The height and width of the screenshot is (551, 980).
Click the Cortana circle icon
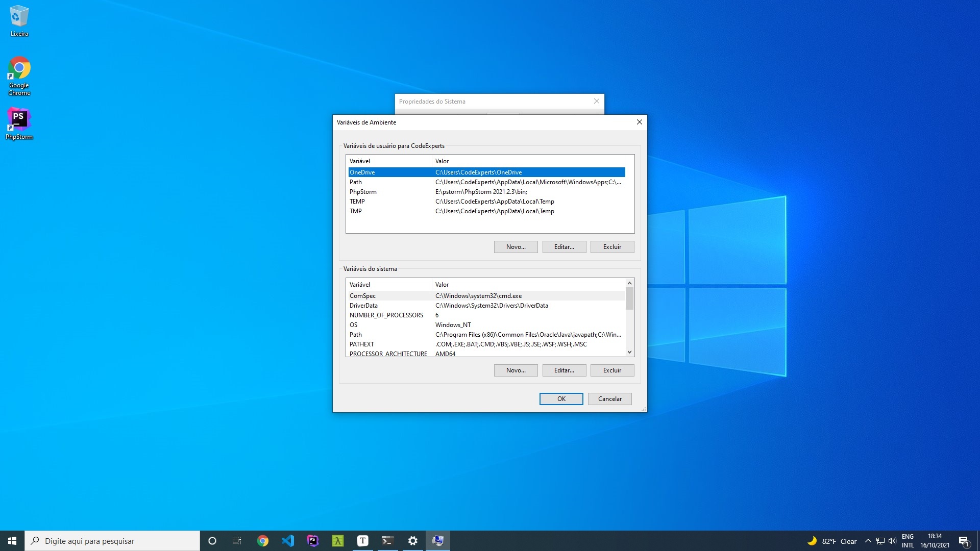pyautogui.click(x=212, y=541)
